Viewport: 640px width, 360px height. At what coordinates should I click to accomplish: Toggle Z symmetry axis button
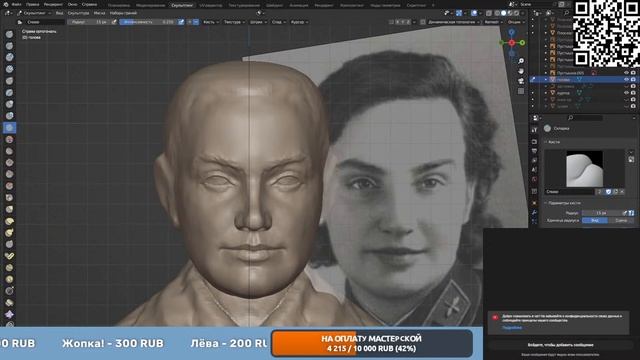click(408, 22)
